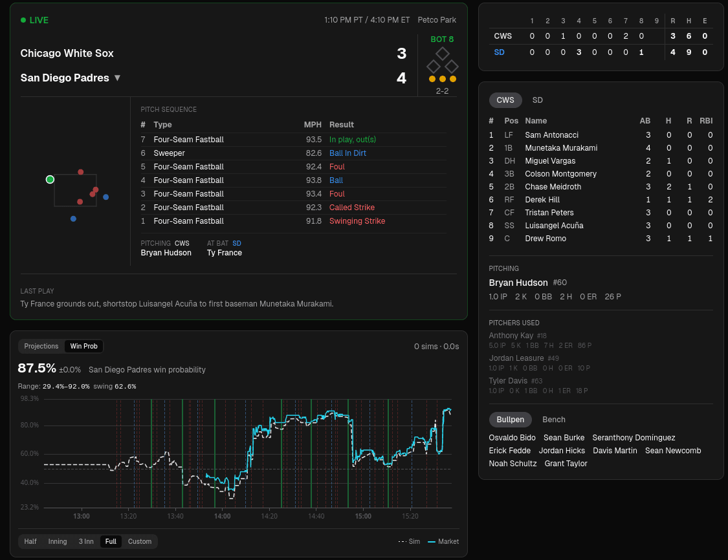
Task: Select bullpen pitcher Davis Martin
Action: coord(615,451)
